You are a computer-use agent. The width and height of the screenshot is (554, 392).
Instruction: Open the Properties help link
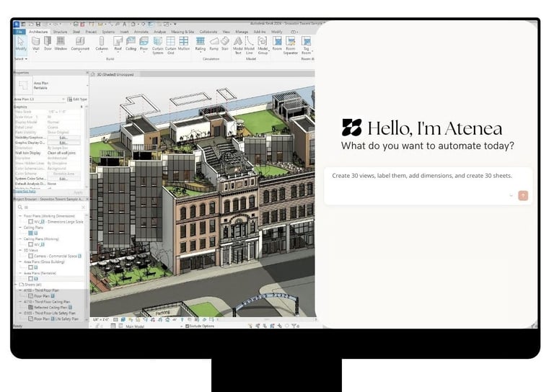(25, 191)
